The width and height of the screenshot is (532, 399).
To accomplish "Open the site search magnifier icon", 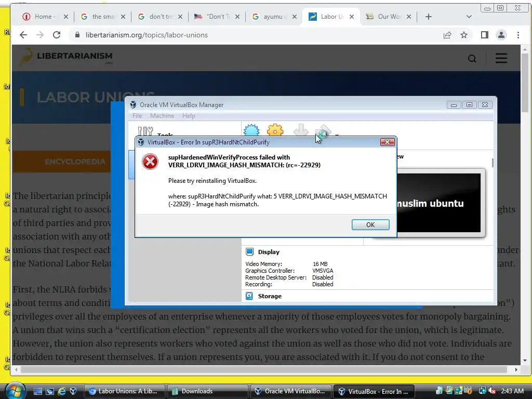I will 472,59.
